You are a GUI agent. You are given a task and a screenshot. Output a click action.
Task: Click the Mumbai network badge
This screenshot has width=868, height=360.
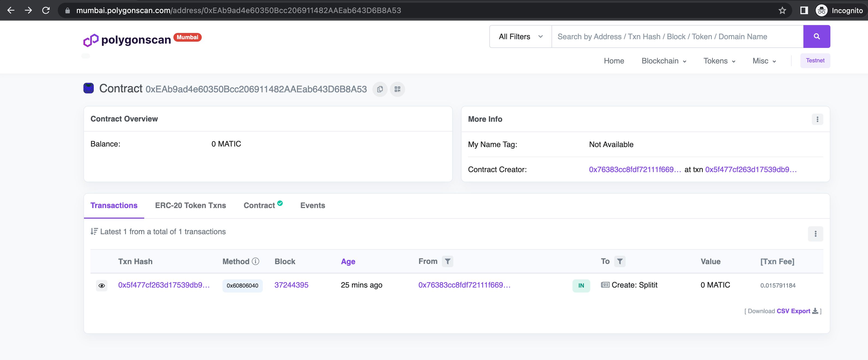click(x=187, y=37)
